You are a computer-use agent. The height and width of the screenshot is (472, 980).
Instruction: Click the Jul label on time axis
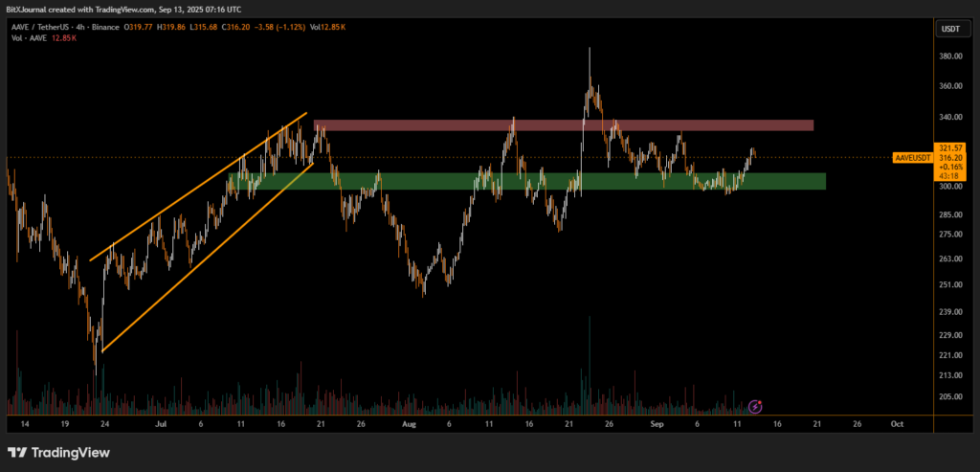[160, 422]
